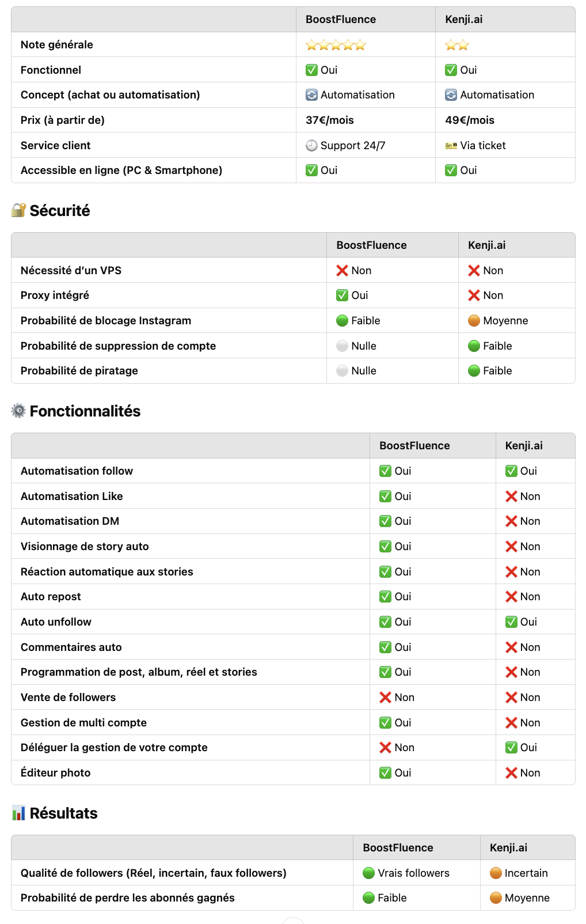Click the ticket icon next to Via ticket
The image size is (586, 924).
(451, 146)
